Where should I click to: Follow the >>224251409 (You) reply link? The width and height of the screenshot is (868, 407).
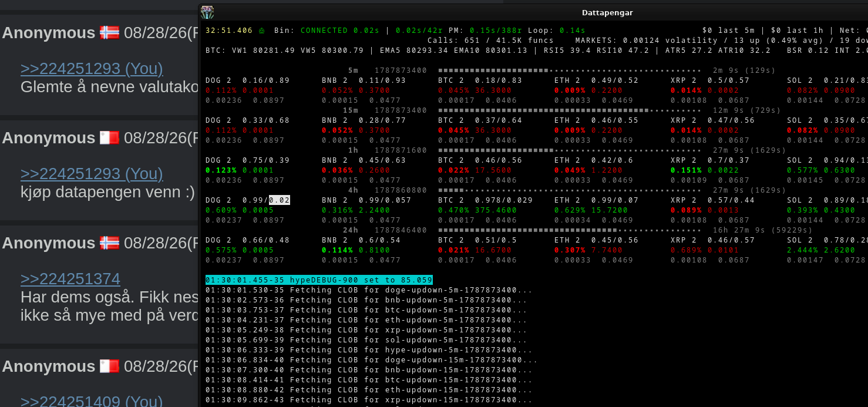(92, 401)
